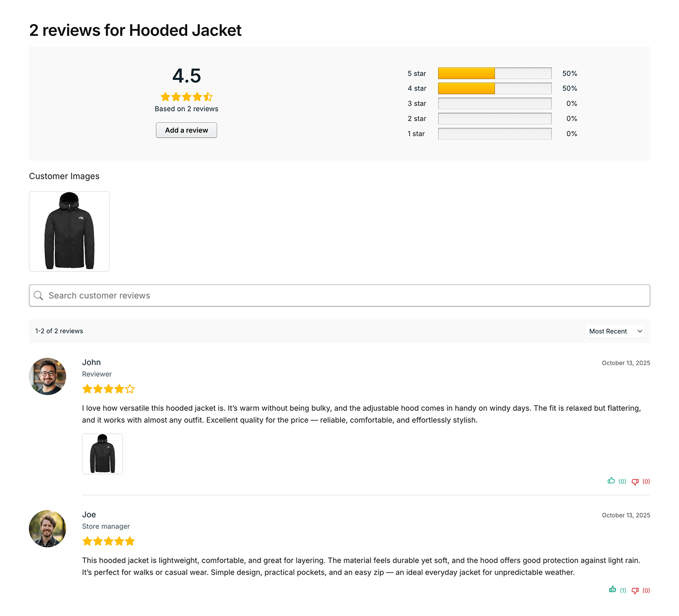Click thumbs down on John's review
The image size is (679, 616).
coord(635,482)
